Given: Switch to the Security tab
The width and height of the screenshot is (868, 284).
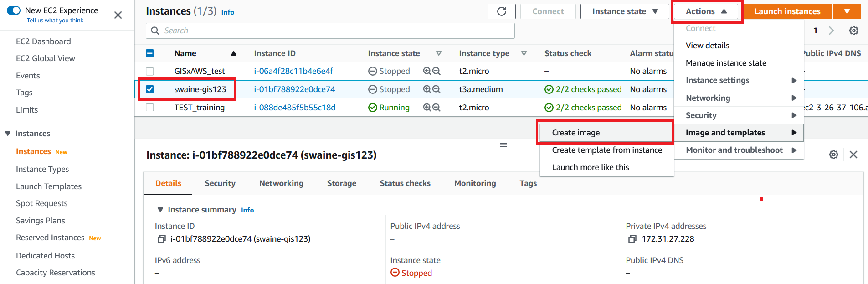Looking at the screenshot, I should pyautogui.click(x=220, y=183).
